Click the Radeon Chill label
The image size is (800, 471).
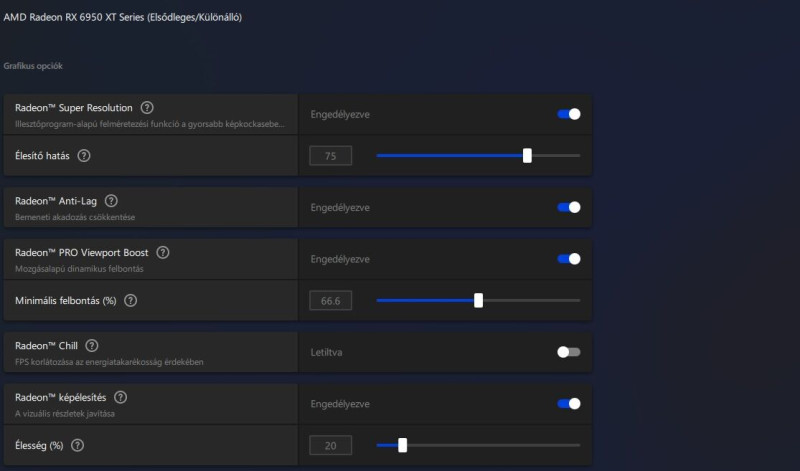pyautogui.click(x=46, y=346)
